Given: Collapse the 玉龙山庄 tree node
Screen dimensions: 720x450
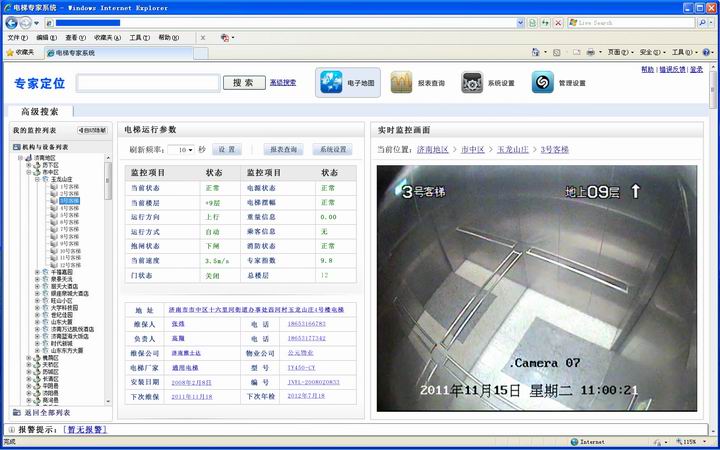Looking at the screenshot, I should (x=36, y=179).
